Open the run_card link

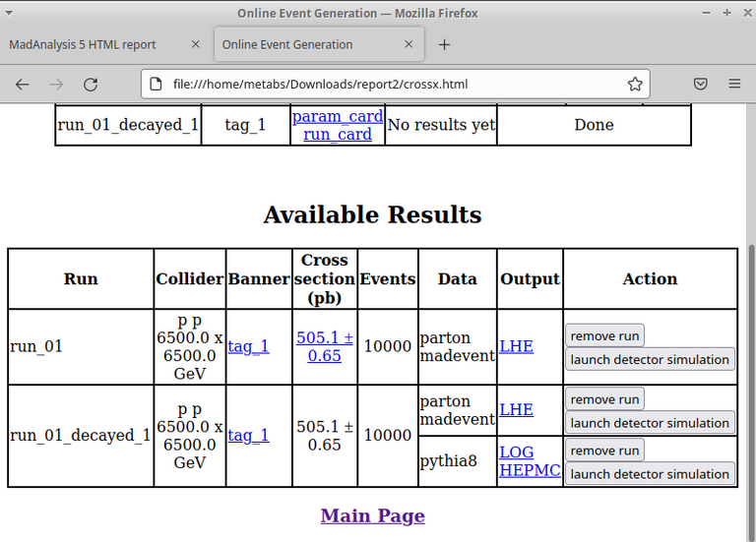click(338, 134)
